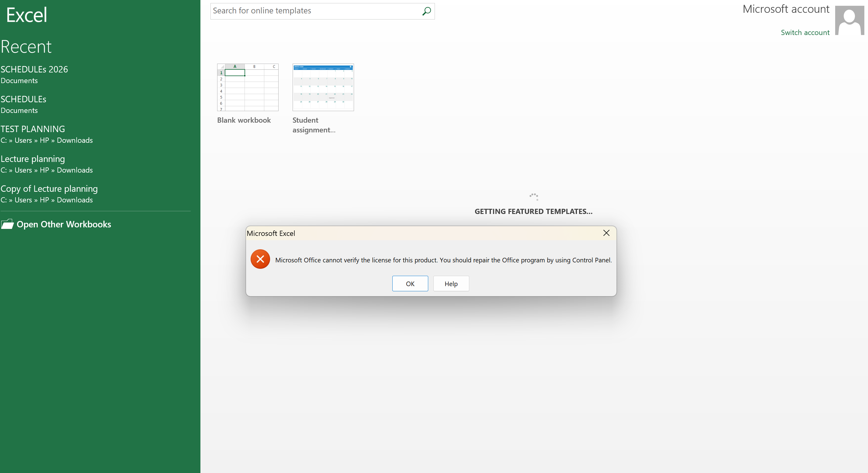The width and height of the screenshot is (868, 473).
Task: Click OK in the license error dialog
Action: pos(410,284)
